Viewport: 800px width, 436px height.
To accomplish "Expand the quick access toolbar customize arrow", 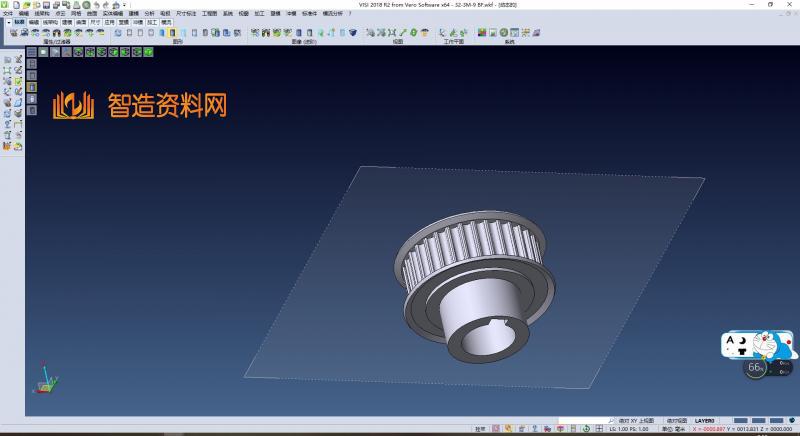I will click(124, 5).
